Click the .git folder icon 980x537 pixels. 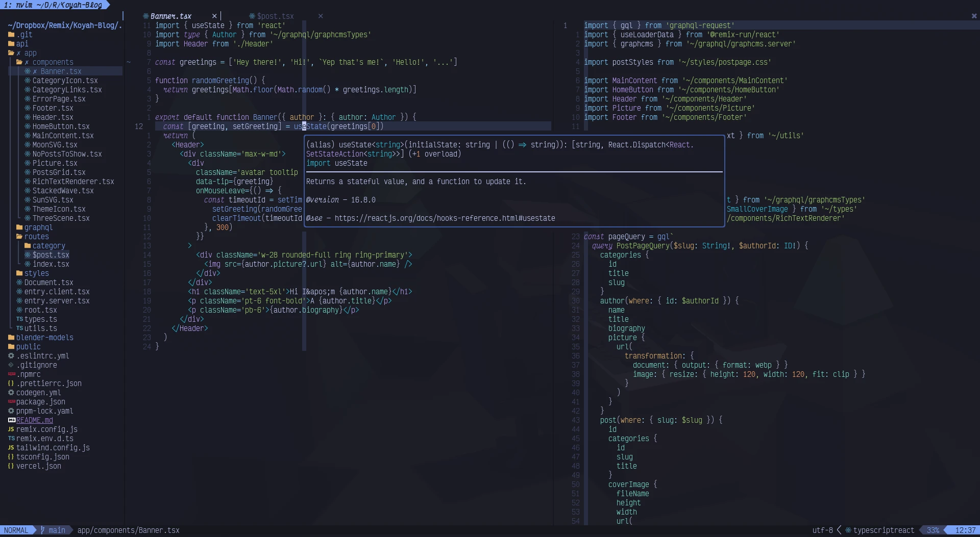11,35
